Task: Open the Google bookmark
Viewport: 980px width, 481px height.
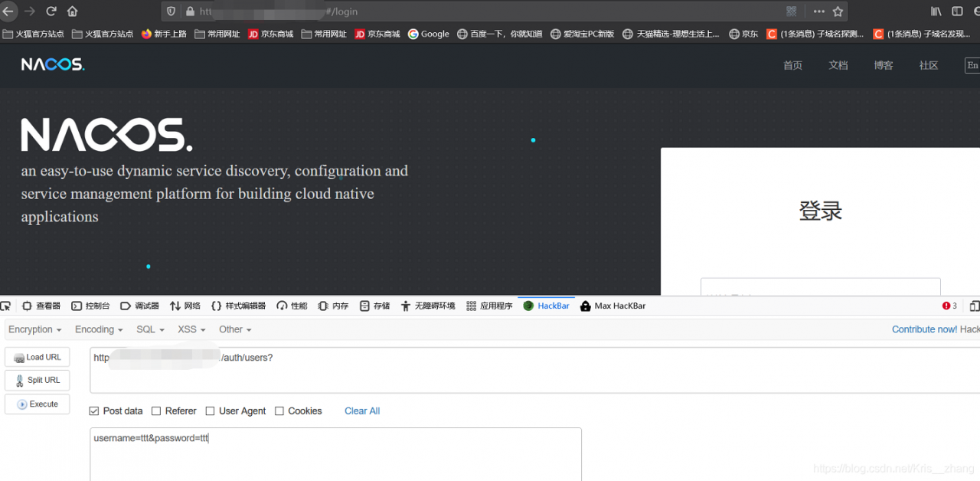Action: 429,34
